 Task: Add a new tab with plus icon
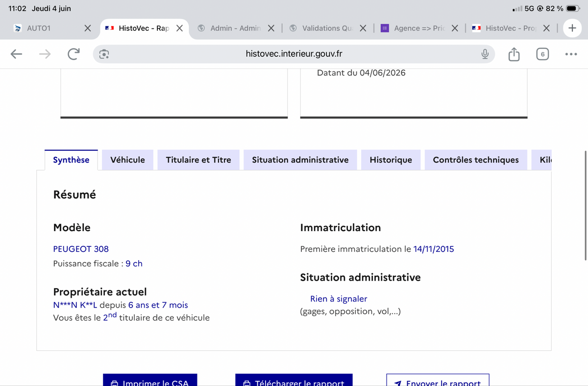(x=572, y=28)
